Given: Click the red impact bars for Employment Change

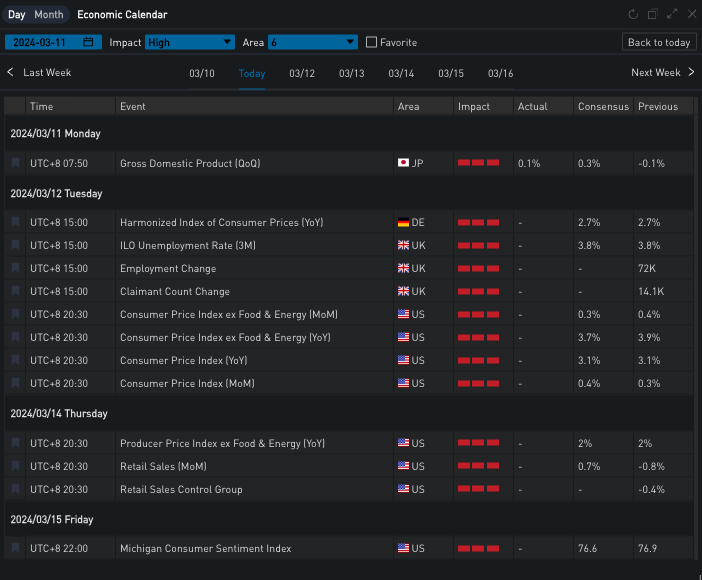Looking at the screenshot, I should click(x=478, y=268).
